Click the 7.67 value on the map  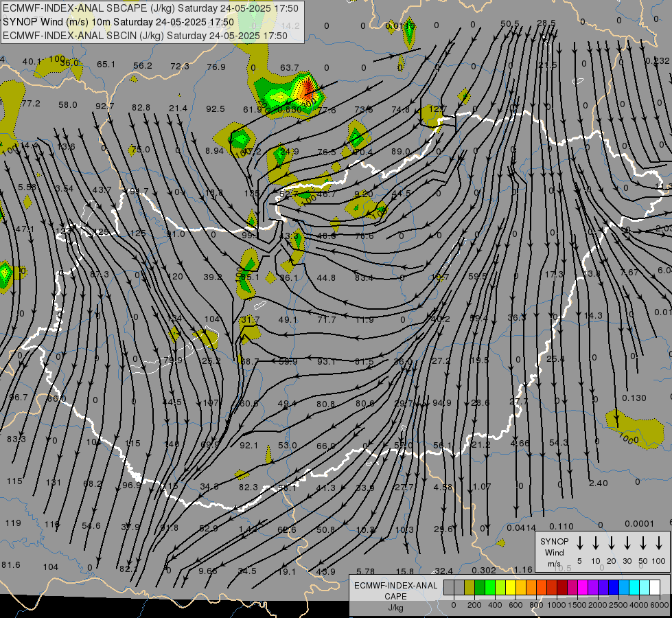click(x=629, y=272)
